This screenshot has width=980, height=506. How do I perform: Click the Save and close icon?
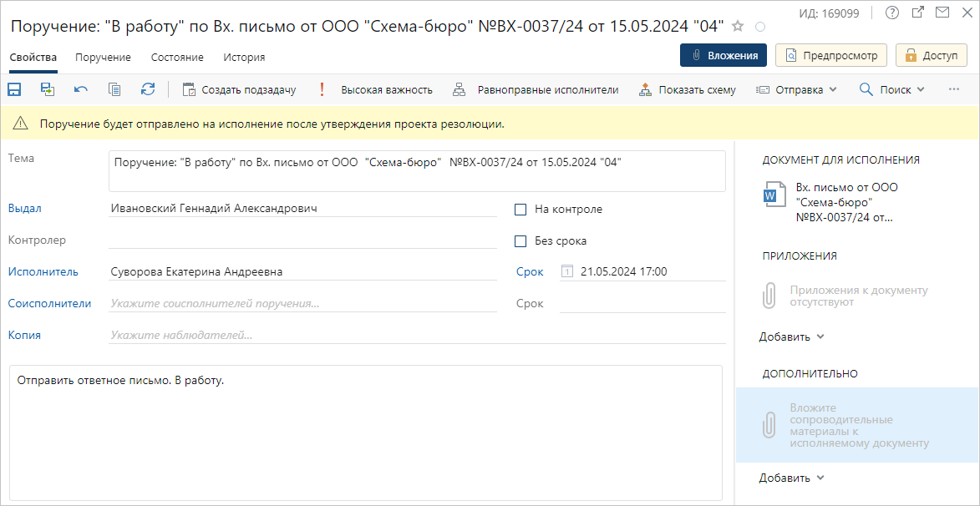point(48,89)
